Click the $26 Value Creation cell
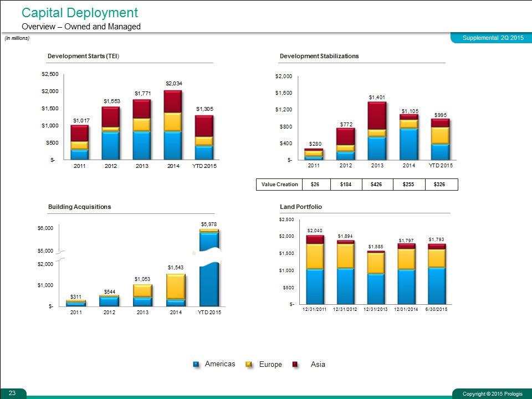Image resolution: width=532 pixels, height=399 pixels. 316,184
